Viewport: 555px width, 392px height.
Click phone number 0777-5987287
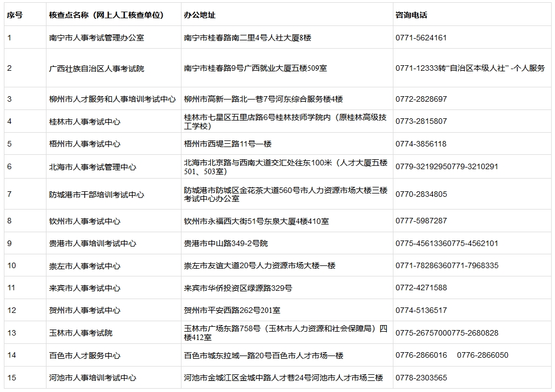click(x=421, y=221)
